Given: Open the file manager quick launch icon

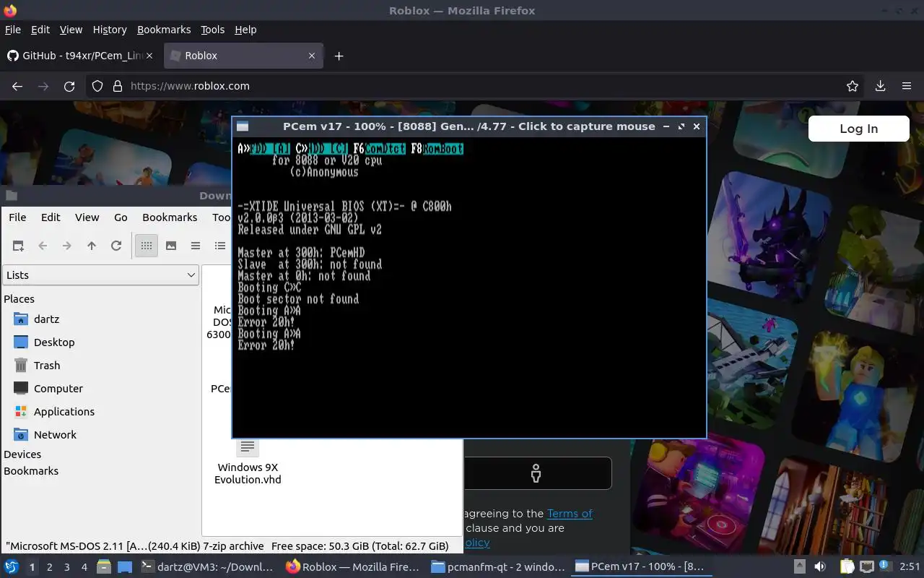Looking at the screenshot, I should click(x=104, y=567).
